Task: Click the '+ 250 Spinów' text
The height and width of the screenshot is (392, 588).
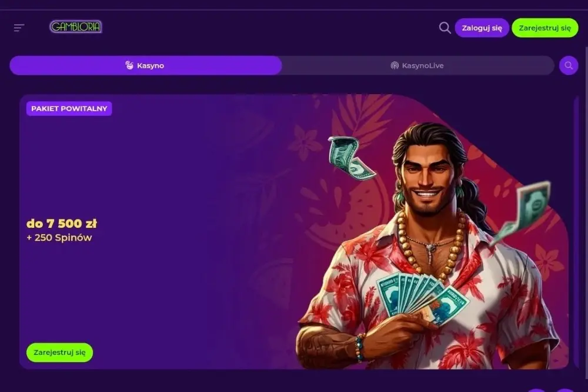Action: click(x=59, y=237)
